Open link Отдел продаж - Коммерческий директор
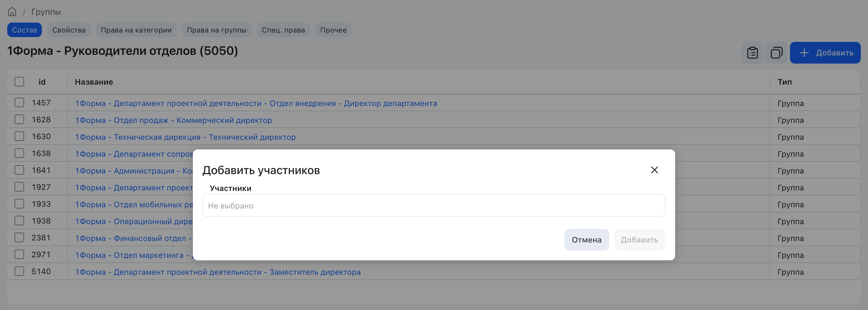The height and width of the screenshot is (310, 868). 173,120
